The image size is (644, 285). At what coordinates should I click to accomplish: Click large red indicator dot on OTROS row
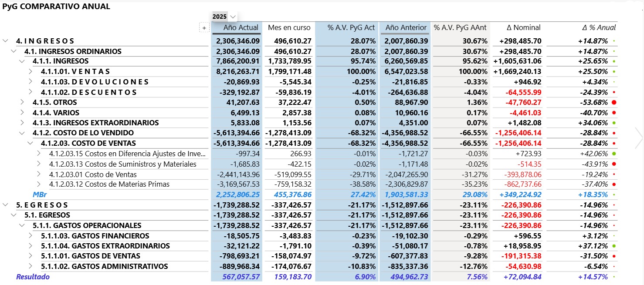(614, 102)
